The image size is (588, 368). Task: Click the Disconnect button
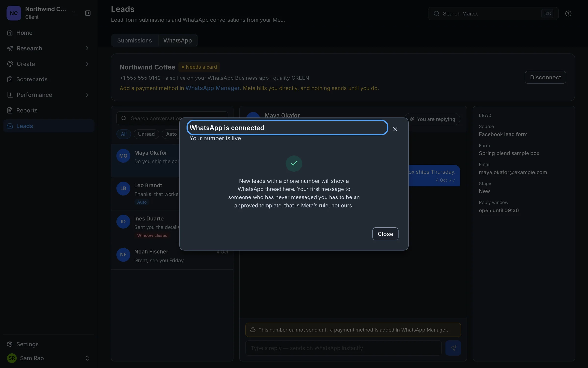(x=545, y=77)
